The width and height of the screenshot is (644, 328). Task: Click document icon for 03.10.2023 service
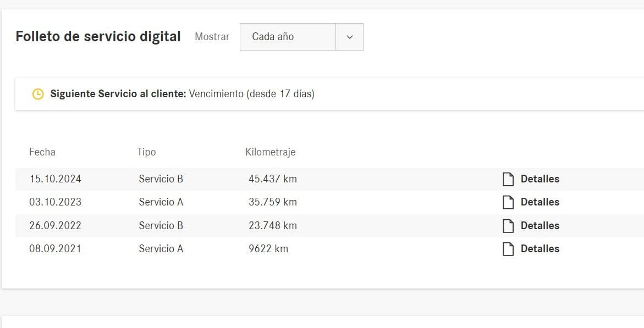click(508, 202)
